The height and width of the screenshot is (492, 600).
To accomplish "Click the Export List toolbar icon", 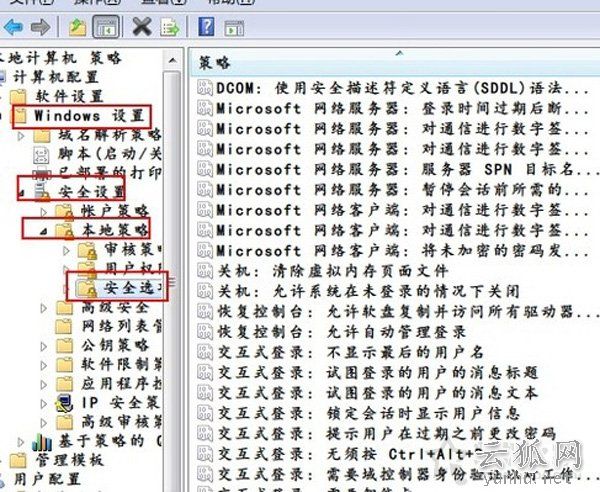I will 170,27.
